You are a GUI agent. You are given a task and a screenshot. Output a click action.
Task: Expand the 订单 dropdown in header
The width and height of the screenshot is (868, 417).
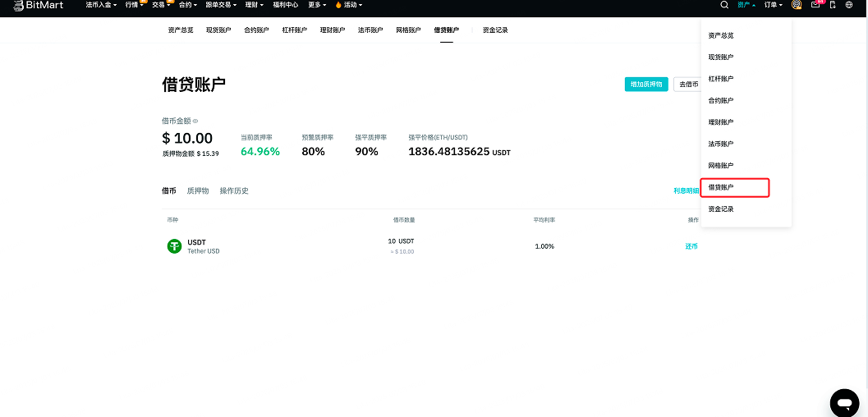click(774, 5)
